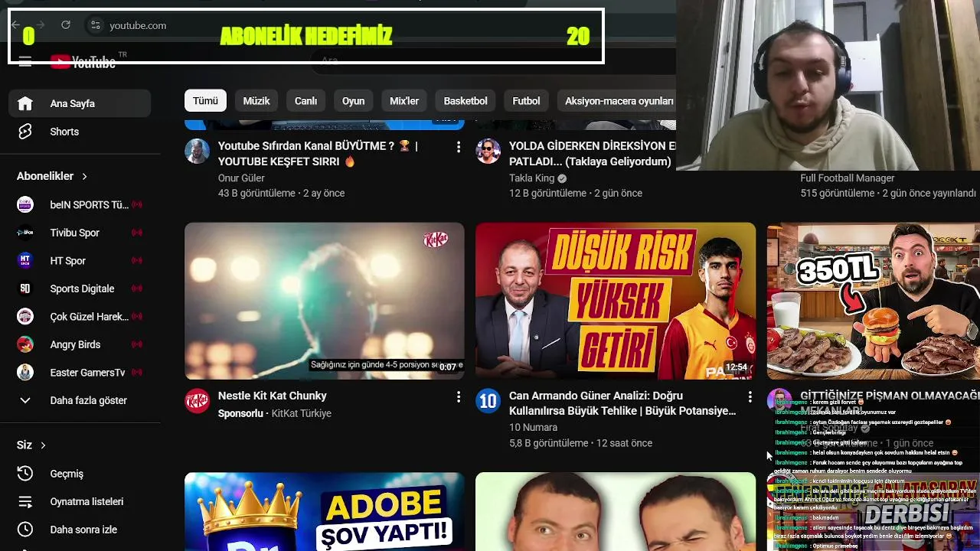Open Can Armando Güner Analizi title
The height and width of the screenshot is (551, 980).
tap(622, 403)
